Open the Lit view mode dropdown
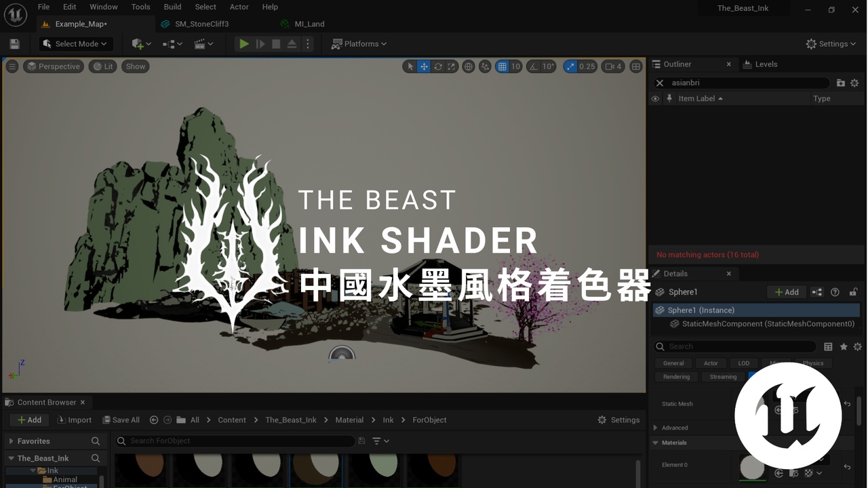This screenshot has height=488, width=868. (x=103, y=66)
